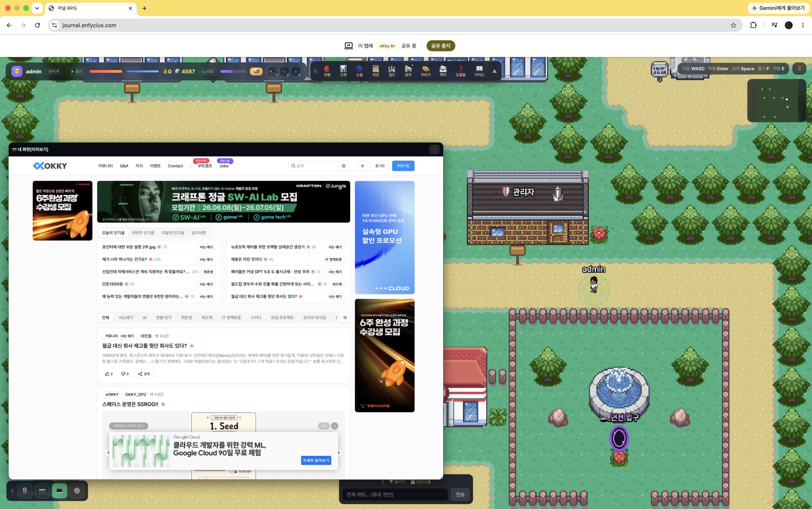Open the 쪽지 message envelope icon

tap(443, 71)
